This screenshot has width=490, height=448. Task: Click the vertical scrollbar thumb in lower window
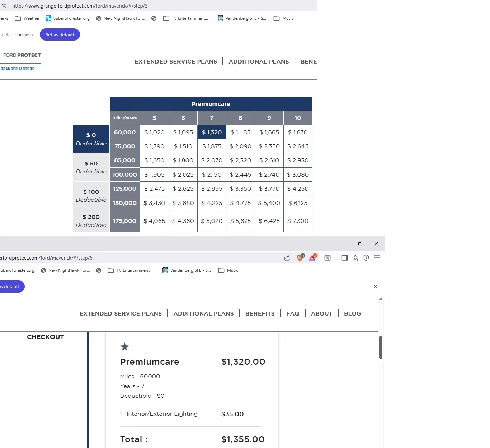point(381,347)
